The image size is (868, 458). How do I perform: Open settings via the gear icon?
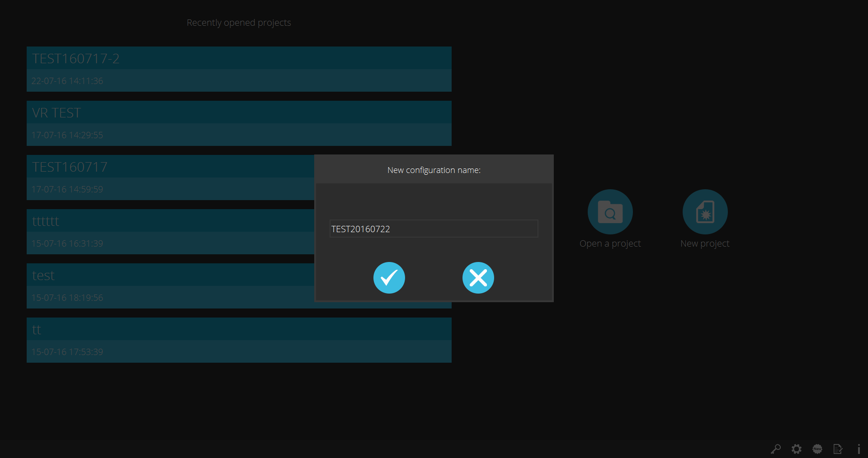(797, 449)
